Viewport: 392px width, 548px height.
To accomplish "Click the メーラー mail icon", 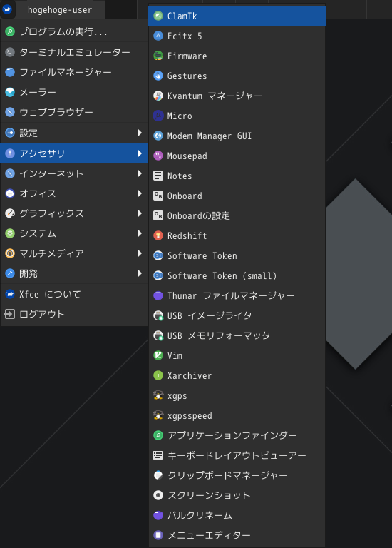I will tap(10, 92).
